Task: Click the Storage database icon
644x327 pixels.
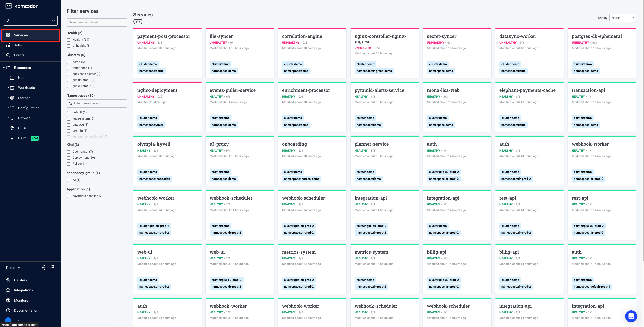Action: [x=12, y=98]
